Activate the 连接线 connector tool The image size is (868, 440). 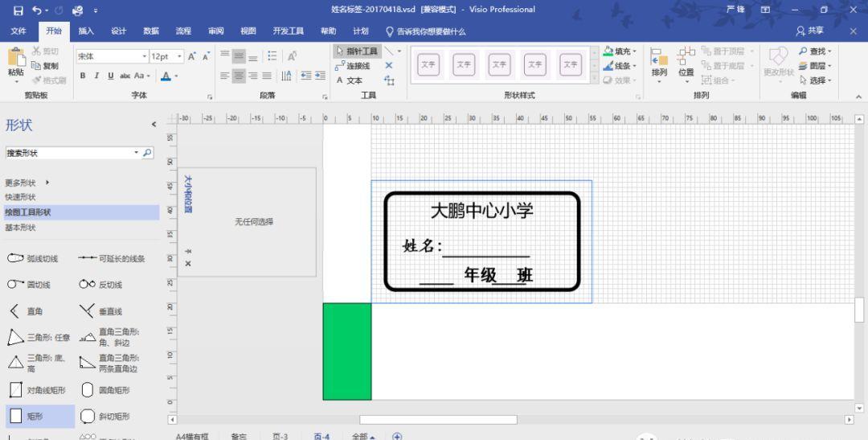353,66
